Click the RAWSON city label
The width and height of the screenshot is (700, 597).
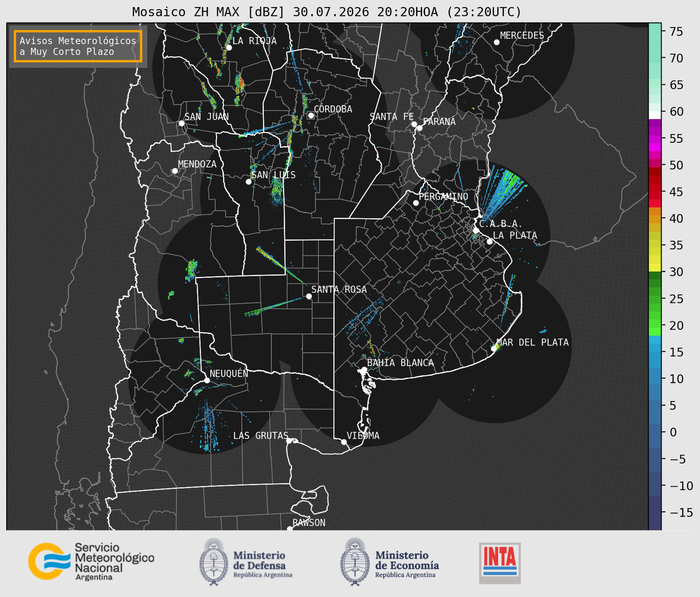click(x=309, y=523)
